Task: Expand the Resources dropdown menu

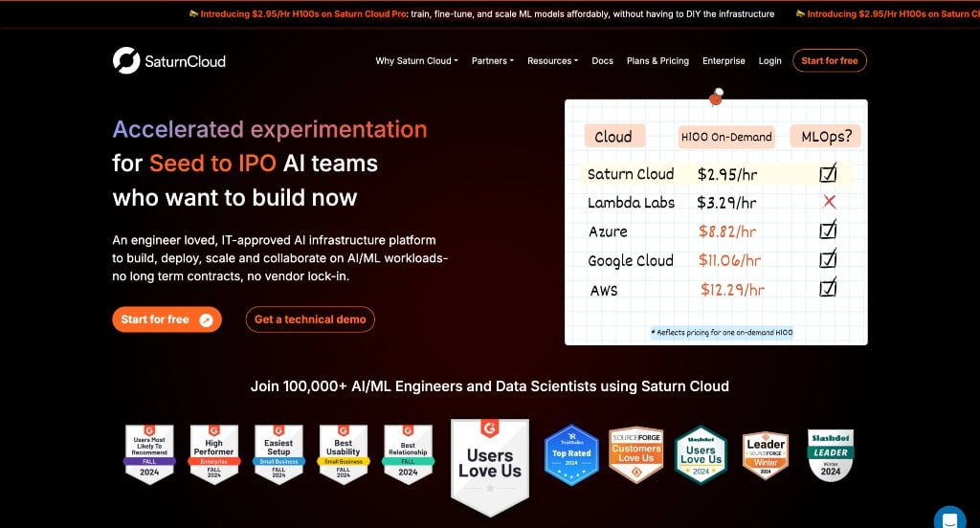Action: point(552,60)
